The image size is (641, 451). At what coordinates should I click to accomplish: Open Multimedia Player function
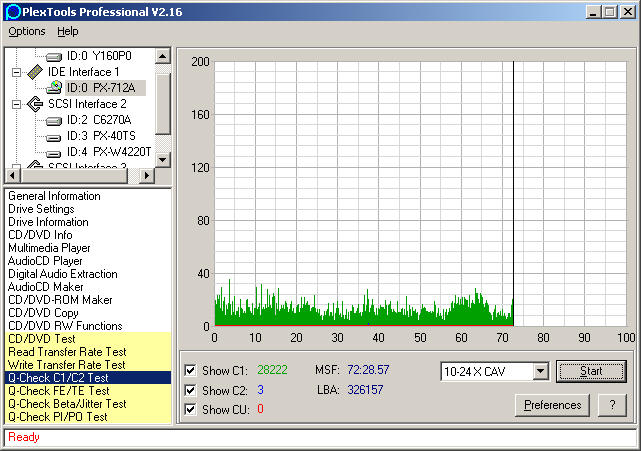pyautogui.click(x=49, y=248)
